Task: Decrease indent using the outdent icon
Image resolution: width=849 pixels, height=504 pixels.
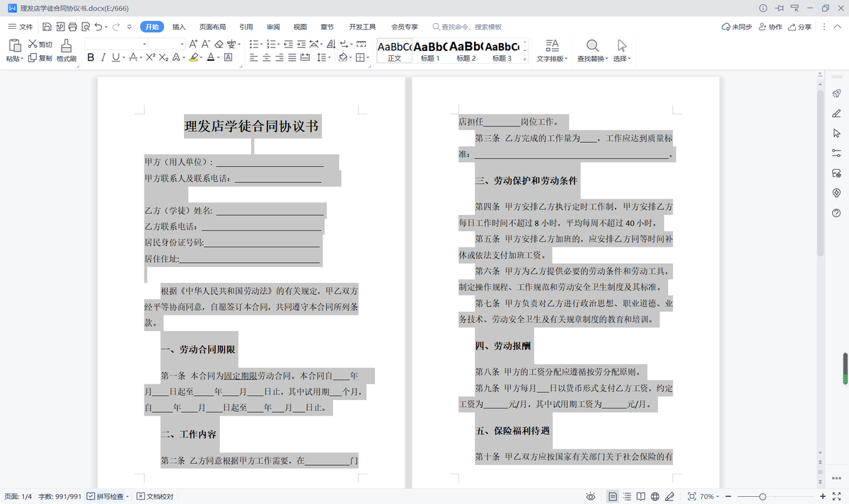Action: (288, 44)
